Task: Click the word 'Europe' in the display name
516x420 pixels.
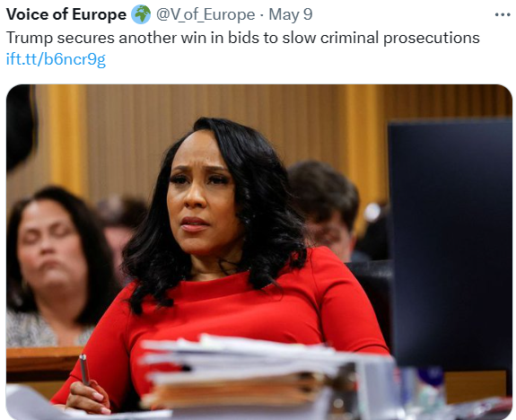Action: (99, 15)
